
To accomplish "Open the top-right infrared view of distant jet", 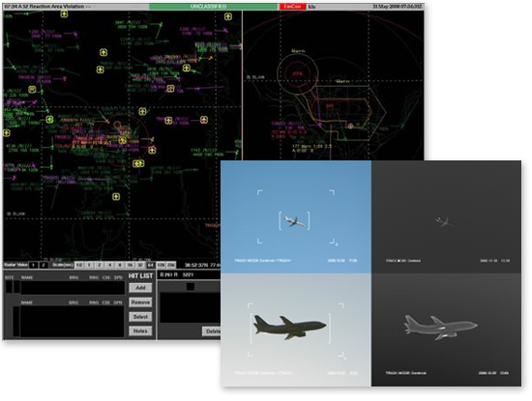I will tap(447, 217).
